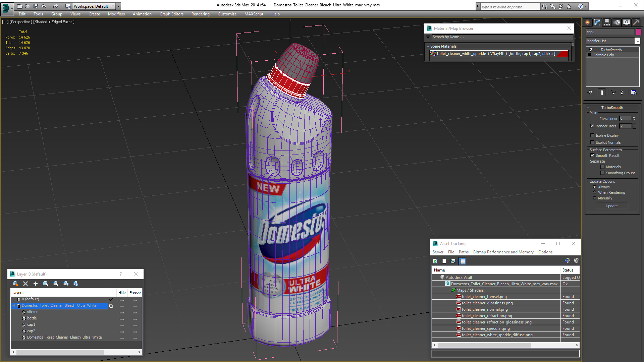
Task: Open the Hierarchy command panel tab
Action: (x=607, y=22)
